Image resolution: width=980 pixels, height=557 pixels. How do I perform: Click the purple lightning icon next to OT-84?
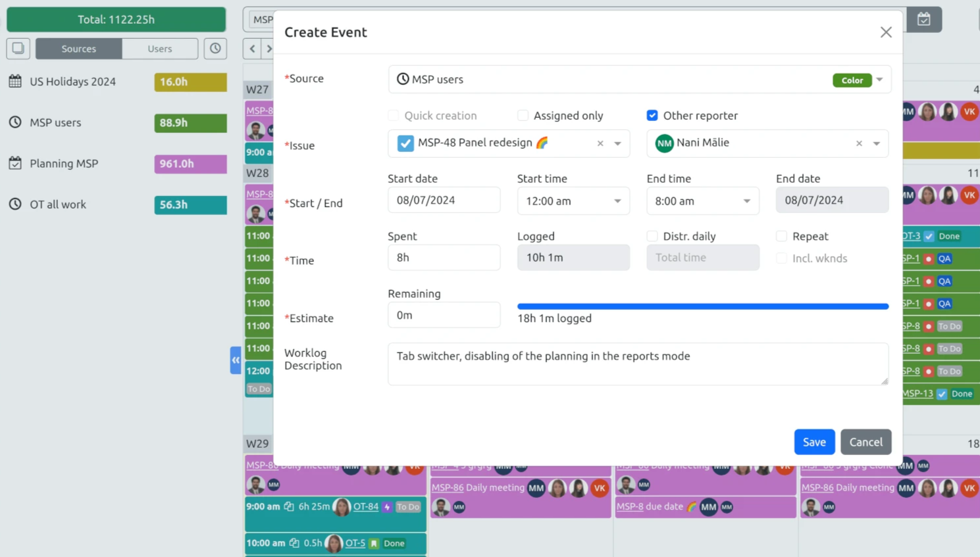387,507
